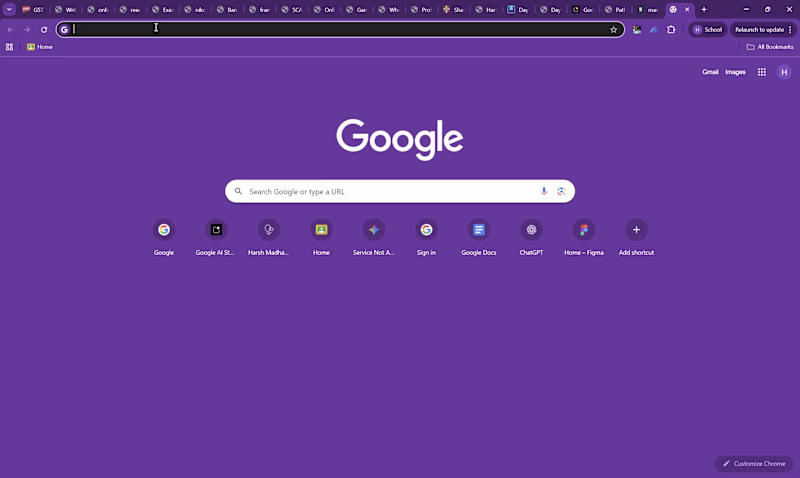Open the Service Not A... shortcut

point(374,237)
